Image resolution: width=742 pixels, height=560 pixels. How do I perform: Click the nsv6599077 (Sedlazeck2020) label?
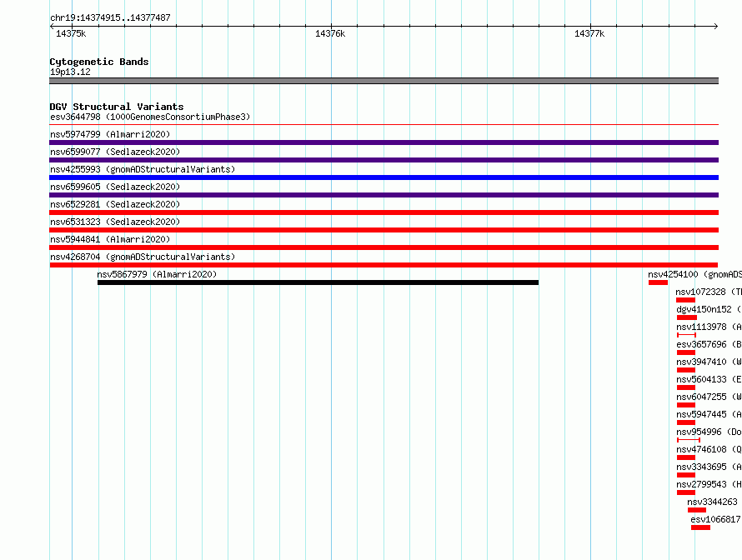[115, 152]
